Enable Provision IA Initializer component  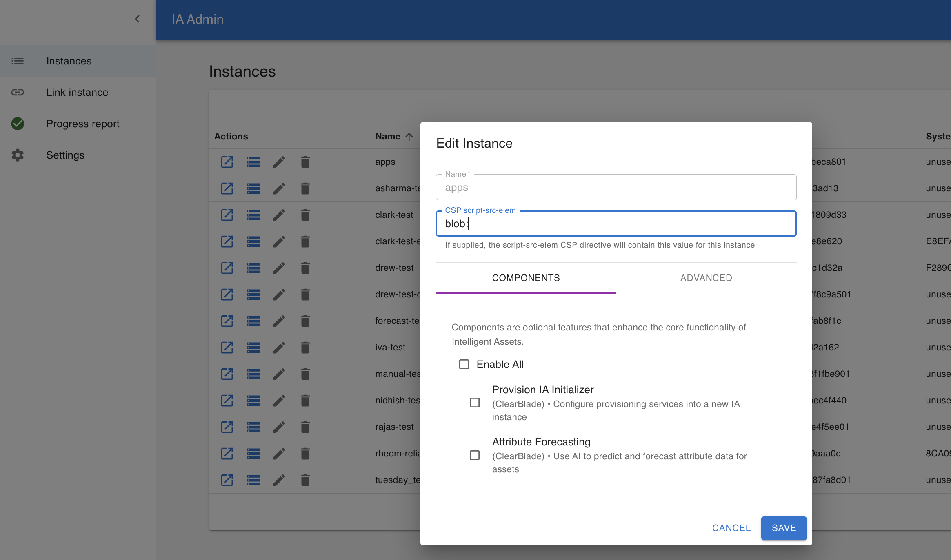pyautogui.click(x=475, y=403)
